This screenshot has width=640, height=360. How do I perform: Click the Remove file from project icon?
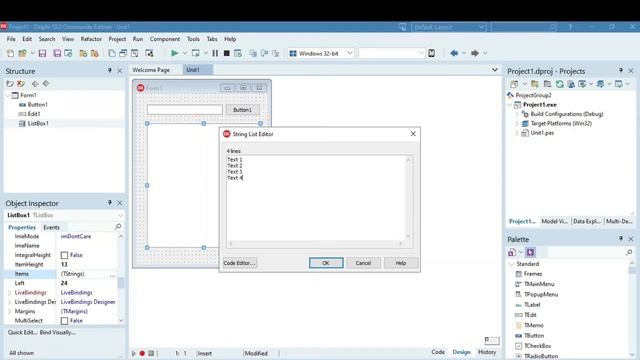coord(95,53)
